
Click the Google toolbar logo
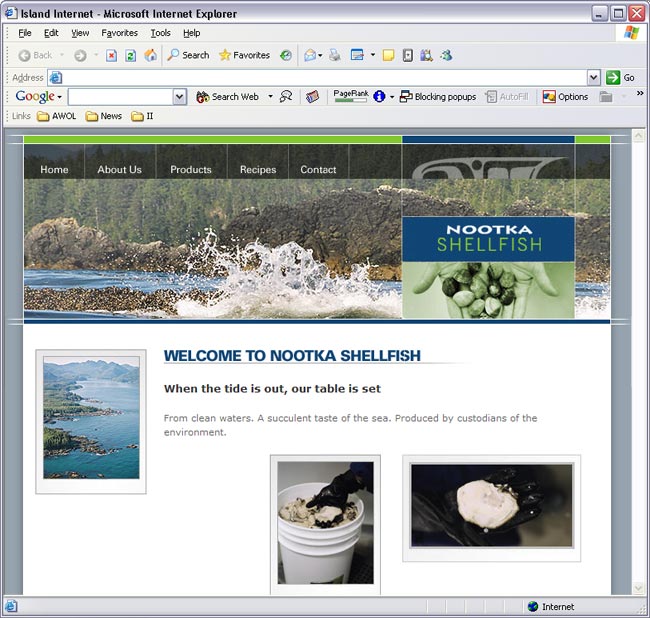click(x=35, y=96)
